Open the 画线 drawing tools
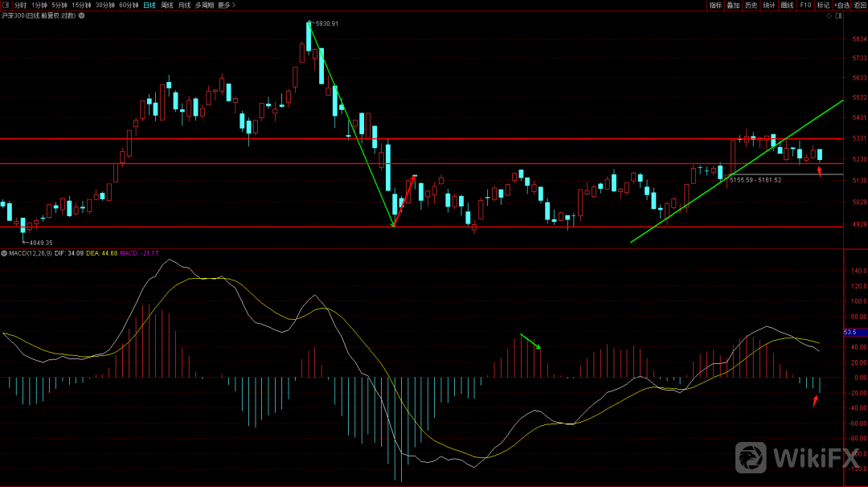868x487 pixels. (x=787, y=5)
